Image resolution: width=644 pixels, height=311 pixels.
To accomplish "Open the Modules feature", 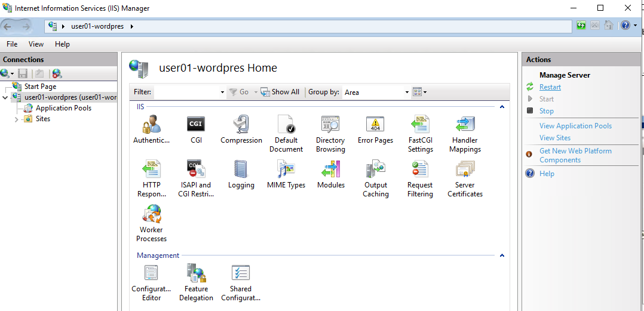I will coord(330,174).
